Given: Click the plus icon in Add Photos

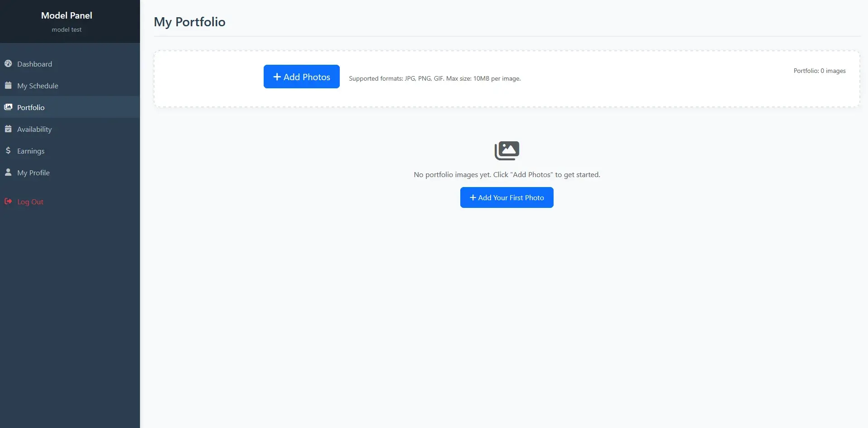Looking at the screenshot, I should [x=277, y=77].
